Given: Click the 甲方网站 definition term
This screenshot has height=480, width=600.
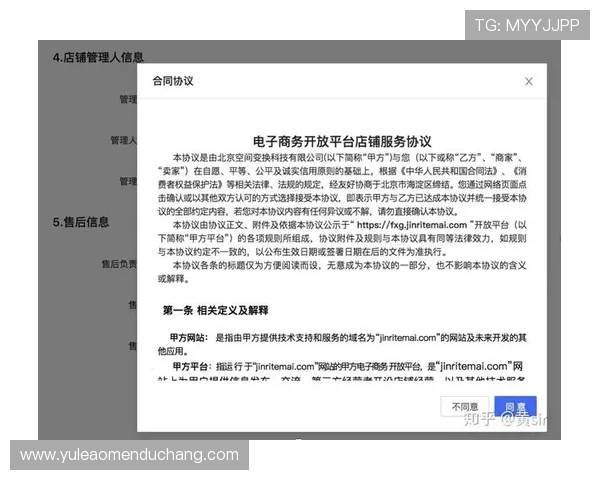Looking at the screenshot, I should point(188,338).
